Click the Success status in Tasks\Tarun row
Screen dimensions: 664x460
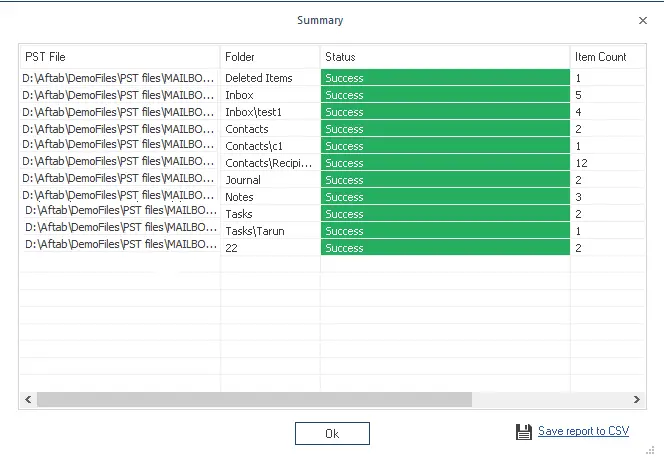coord(445,231)
